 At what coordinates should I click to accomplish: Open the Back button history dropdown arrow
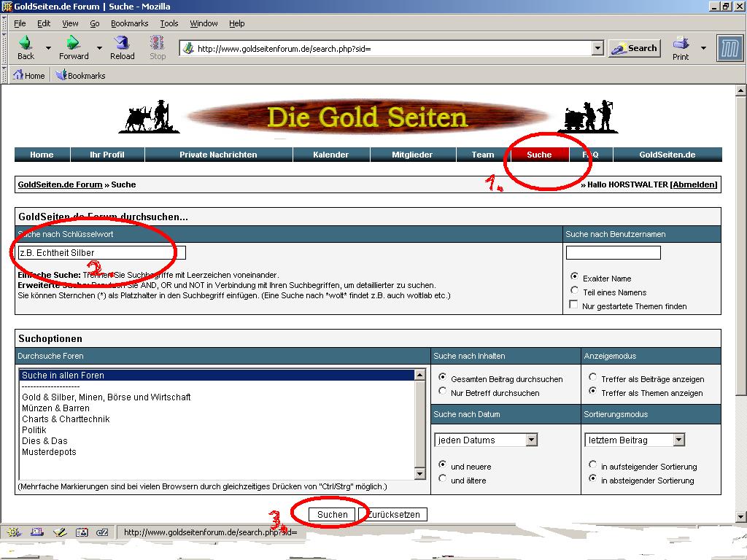pos(48,47)
